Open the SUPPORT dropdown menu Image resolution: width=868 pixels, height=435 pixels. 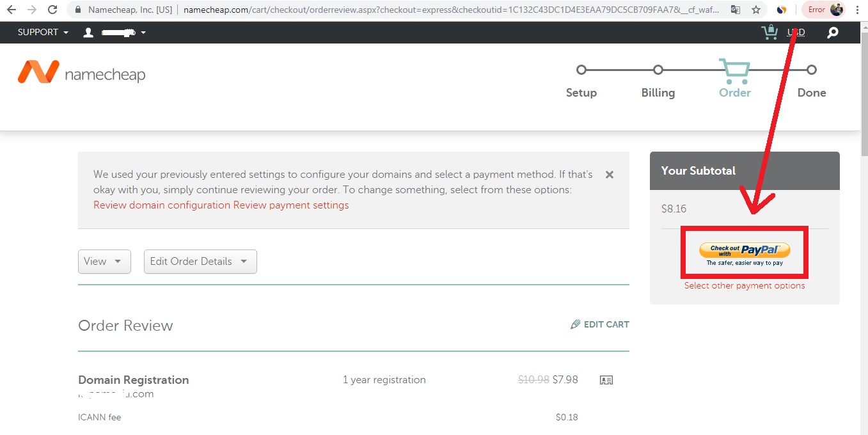43,32
